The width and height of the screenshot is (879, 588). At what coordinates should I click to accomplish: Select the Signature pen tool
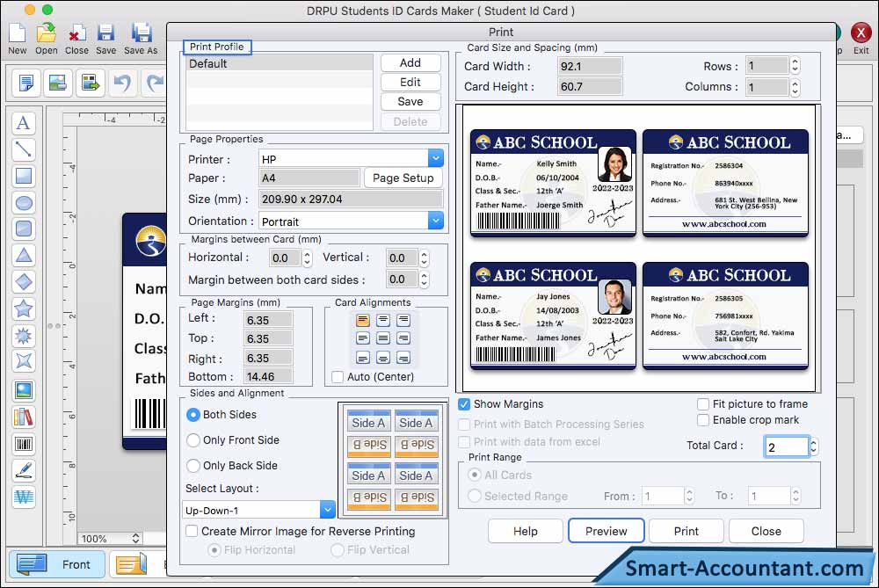pyautogui.click(x=24, y=470)
